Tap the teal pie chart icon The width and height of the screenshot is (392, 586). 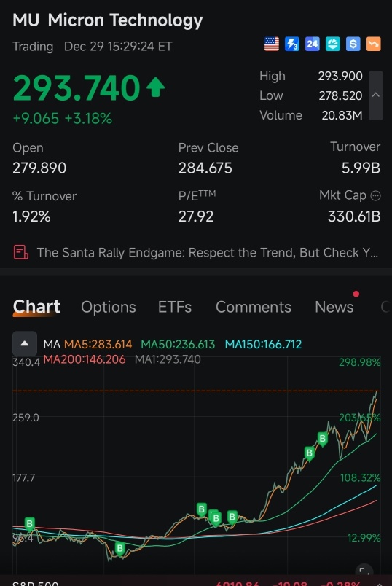click(332, 44)
